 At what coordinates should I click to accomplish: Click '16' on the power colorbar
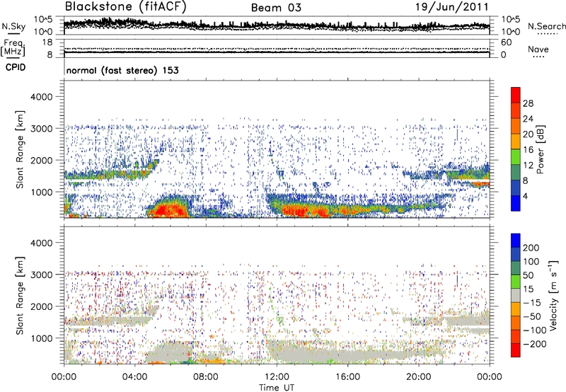528,150
